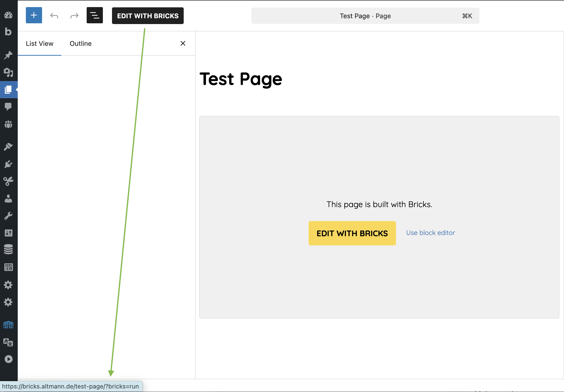Click the redo arrow icon
Image resolution: width=564 pixels, height=392 pixels.
click(74, 16)
